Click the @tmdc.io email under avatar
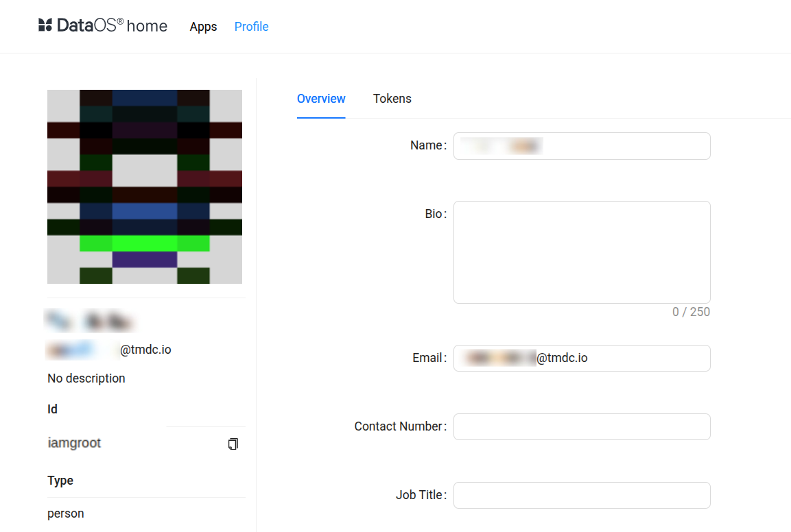 (x=109, y=350)
